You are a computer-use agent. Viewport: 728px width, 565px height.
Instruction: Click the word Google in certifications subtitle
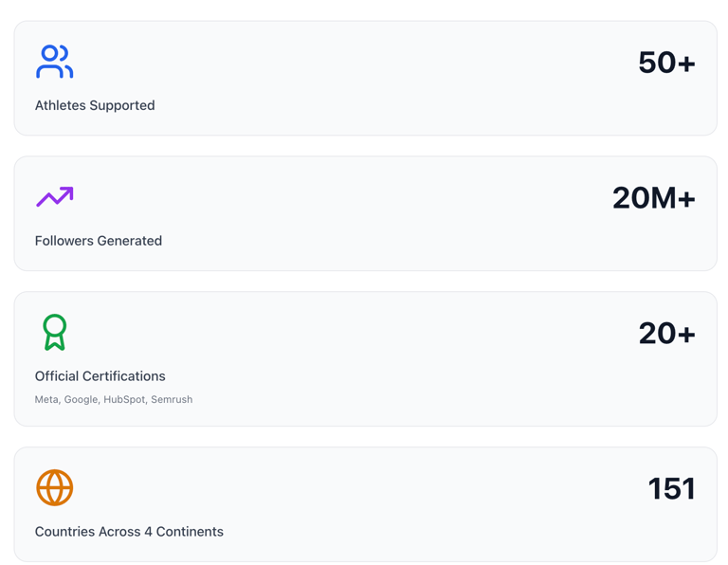point(82,400)
